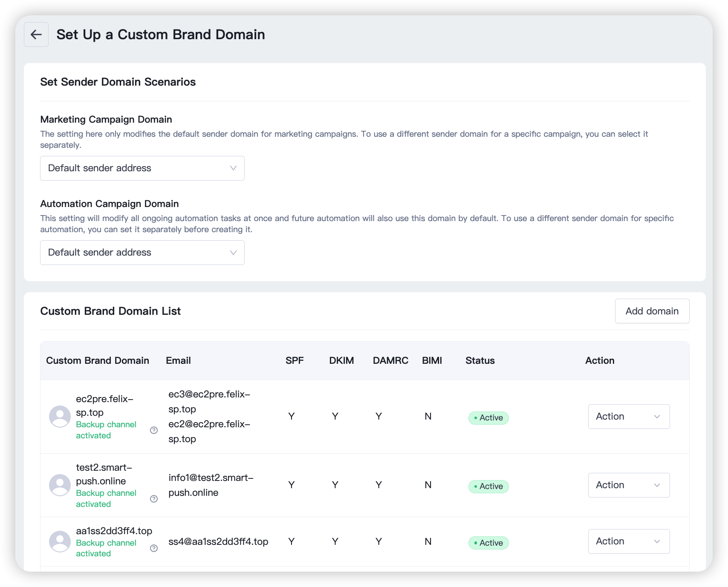Open the Automation Campaign Domain dropdown
This screenshot has width=728, height=587.
142,253
